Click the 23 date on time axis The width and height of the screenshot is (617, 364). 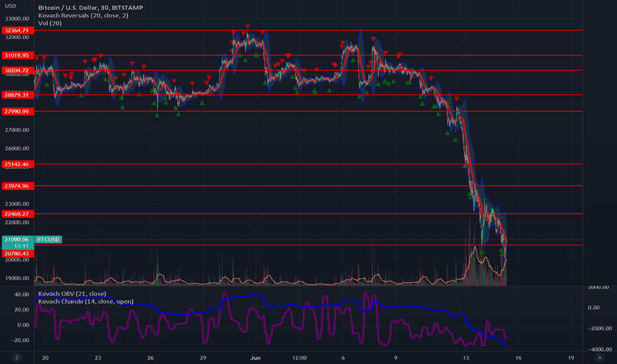[x=98, y=357]
